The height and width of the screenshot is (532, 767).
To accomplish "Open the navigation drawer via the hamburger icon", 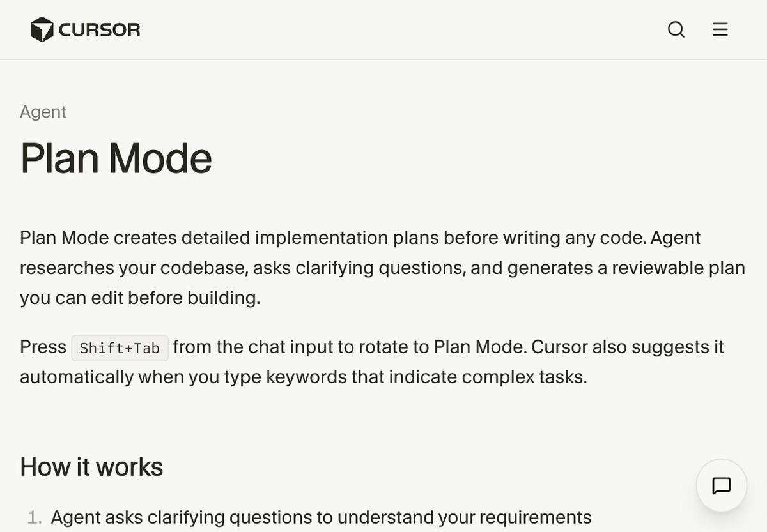I will point(720,29).
